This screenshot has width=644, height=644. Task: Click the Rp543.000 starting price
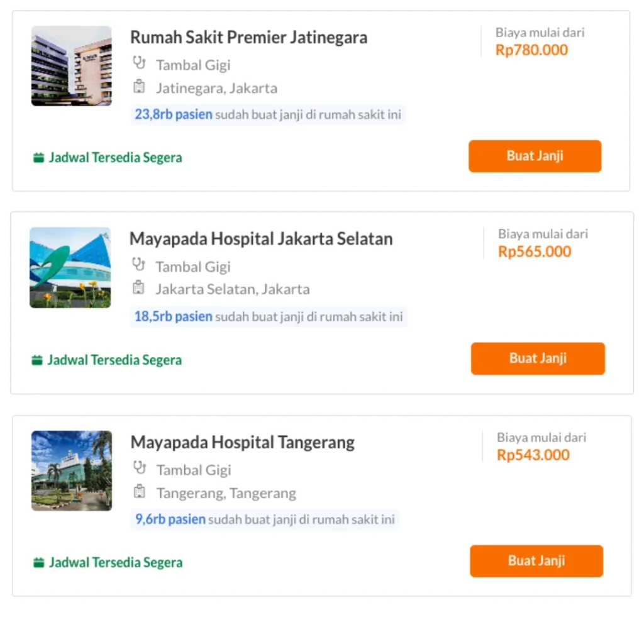click(x=533, y=455)
